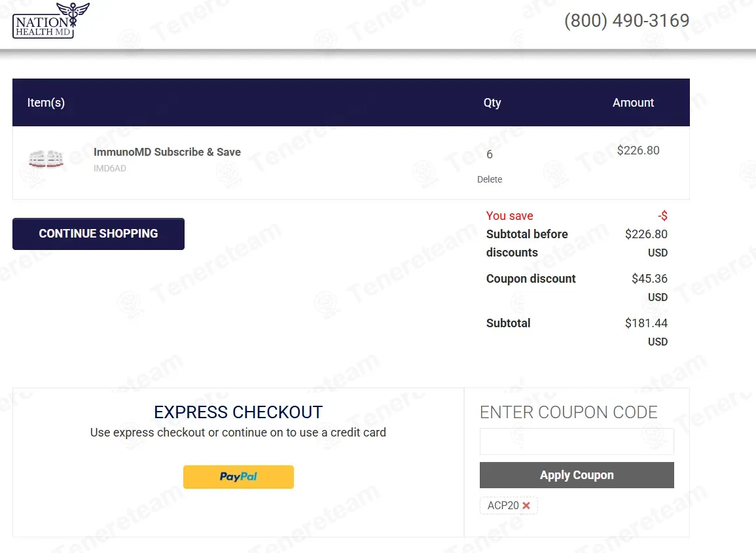Click the Amount column header
This screenshot has height=553, width=756.
[633, 103]
